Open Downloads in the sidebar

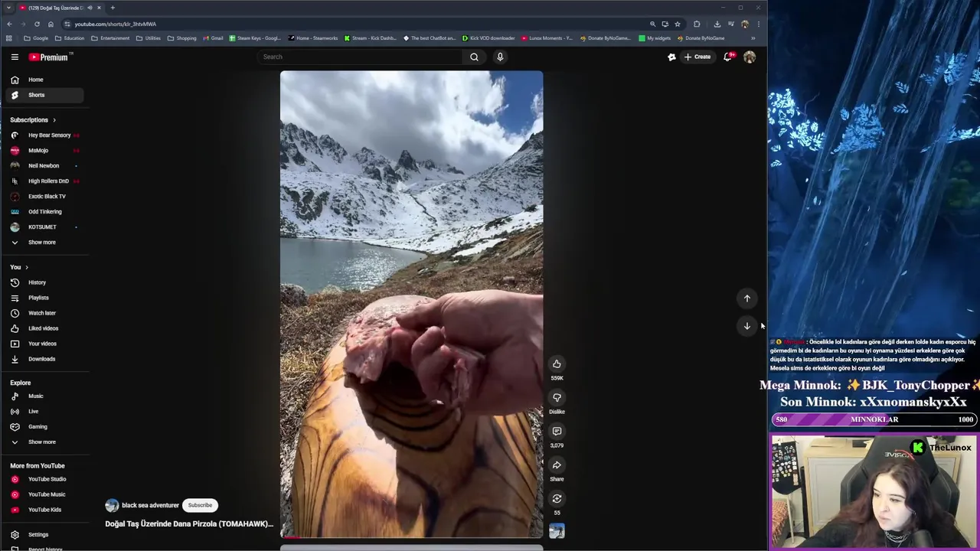click(43, 359)
